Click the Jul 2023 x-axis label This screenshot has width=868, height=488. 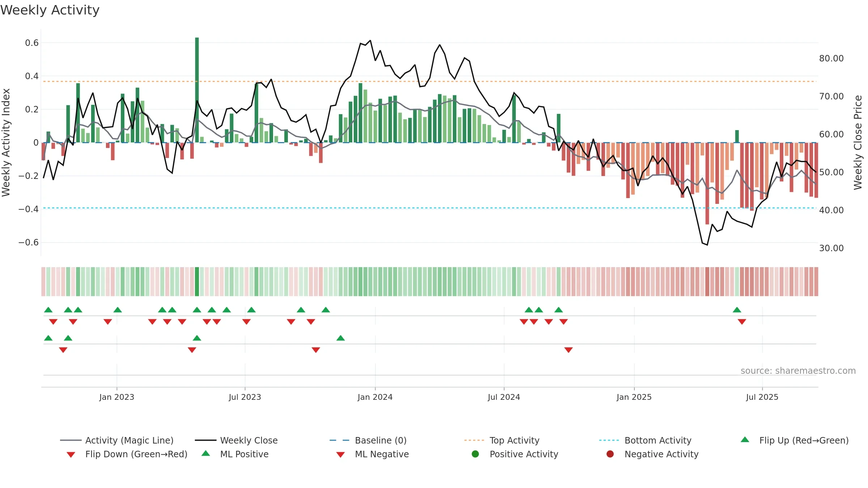[x=245, y=397]
